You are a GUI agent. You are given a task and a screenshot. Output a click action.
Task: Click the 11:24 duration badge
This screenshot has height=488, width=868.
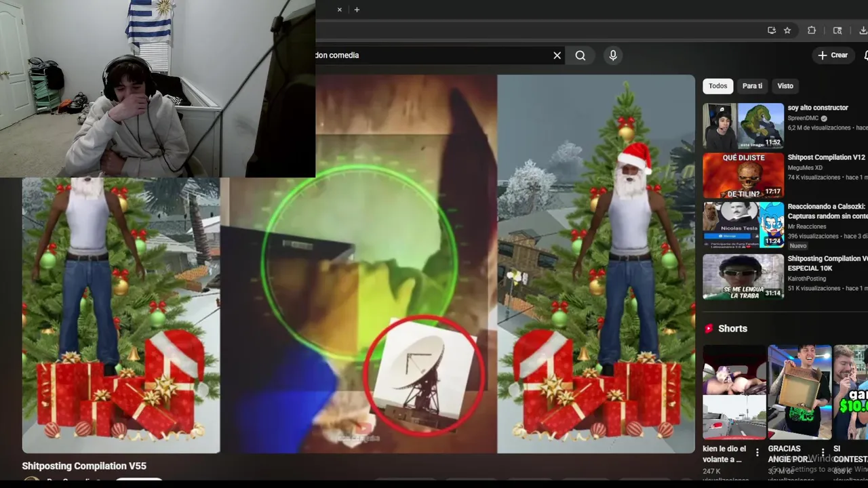[x=773, y=241]
